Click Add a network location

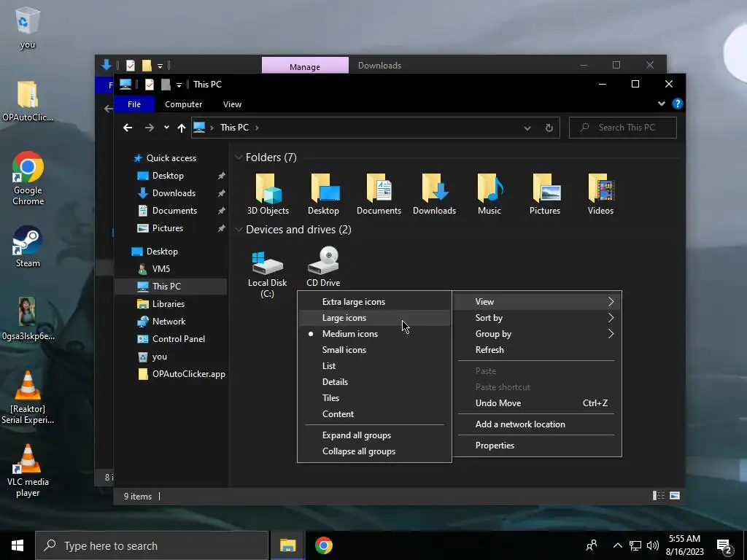coord(537,424)
